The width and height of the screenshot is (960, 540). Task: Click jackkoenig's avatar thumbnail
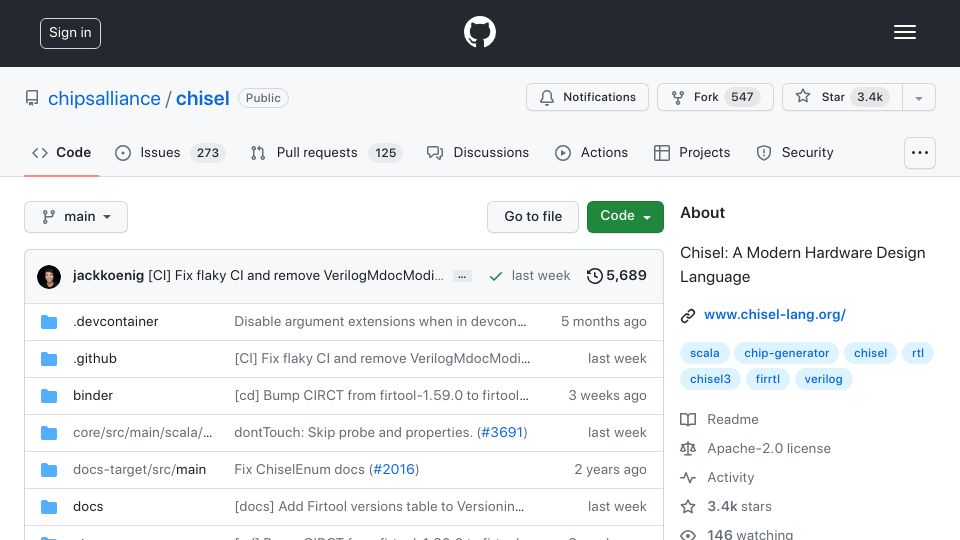pyautogui.click(x=49, y=276)
